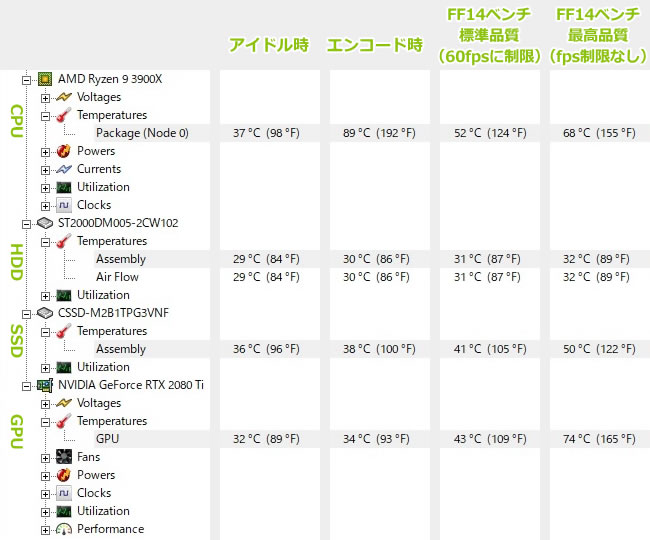Click the GPU Fans icon
Screen dimensions: 650x540
(x=64, y=457)
